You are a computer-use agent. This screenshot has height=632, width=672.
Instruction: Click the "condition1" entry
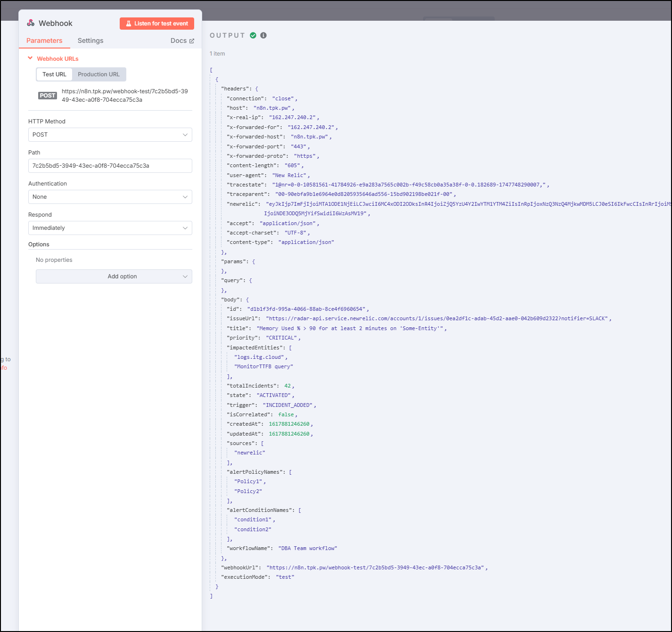[x=253, y=519]
